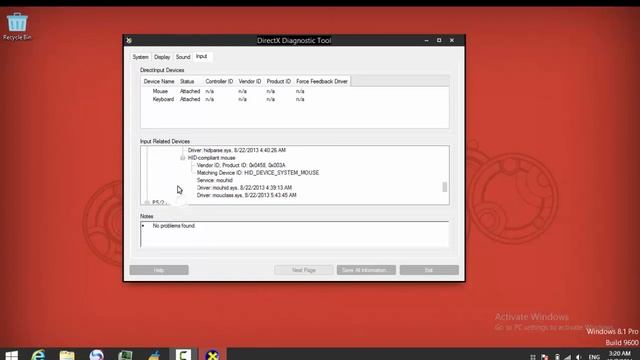
Task: Select the Driver: hidparse.sys line
Action: tap(237, 150)
